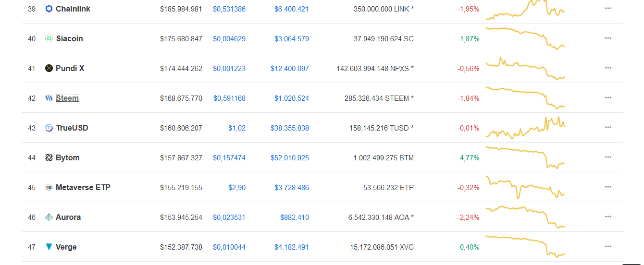
Task: Select Siacoin supply 37.949.190.624 SC
Action: coord(384,39)
